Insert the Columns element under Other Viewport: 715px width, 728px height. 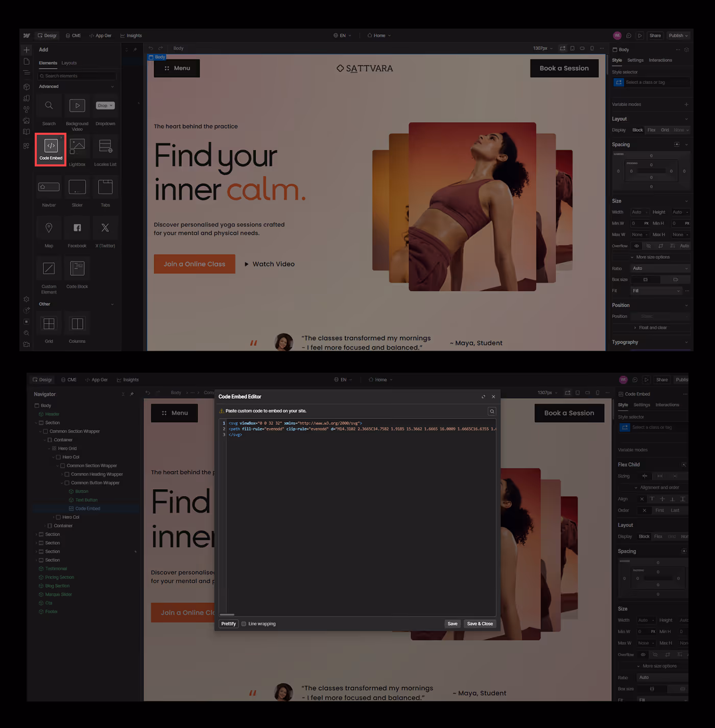coord(77,328)
